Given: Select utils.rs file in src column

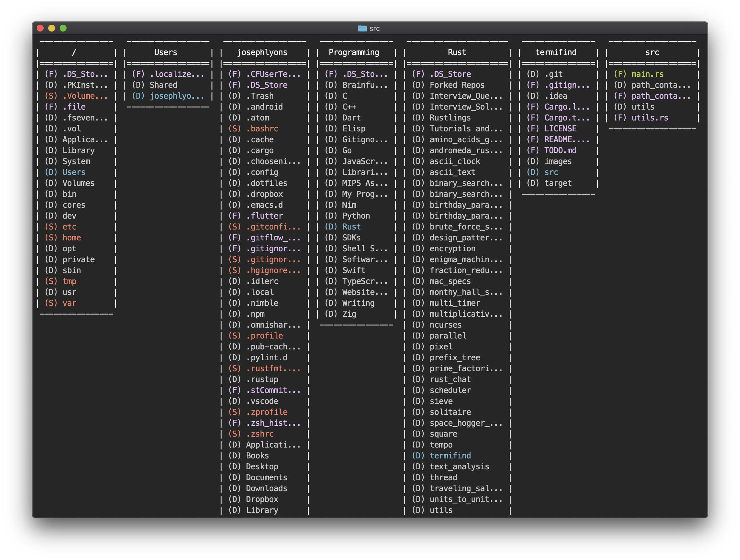Looking at the screenshot, I should [649, 118].
